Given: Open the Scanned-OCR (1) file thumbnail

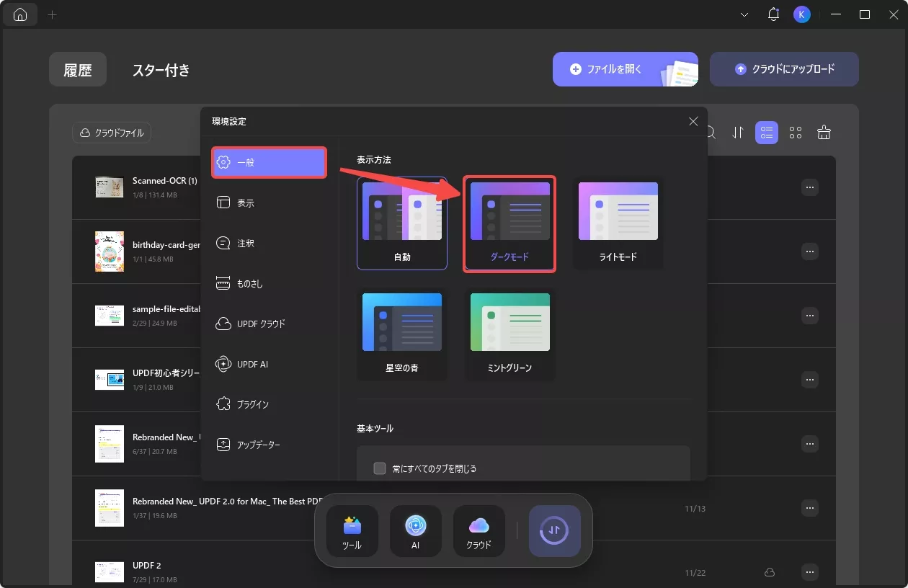Looking at the screenshot, I should [x=110, y=187].
